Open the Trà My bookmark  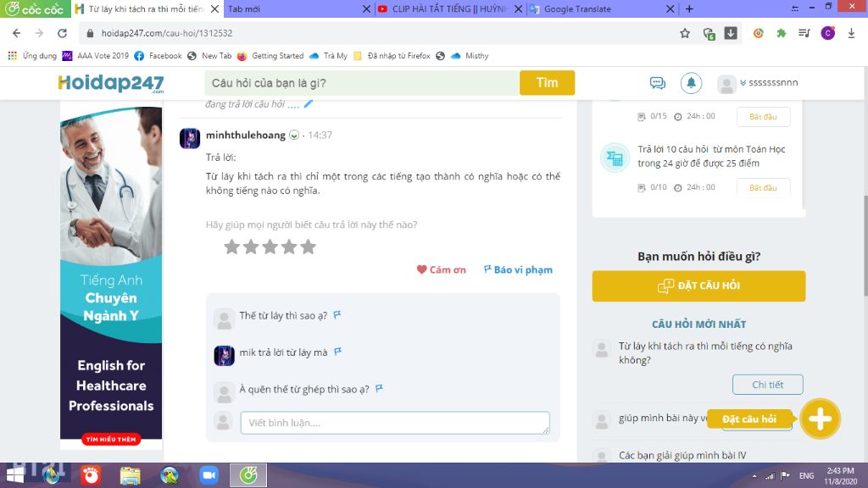(x=329, y=56)
